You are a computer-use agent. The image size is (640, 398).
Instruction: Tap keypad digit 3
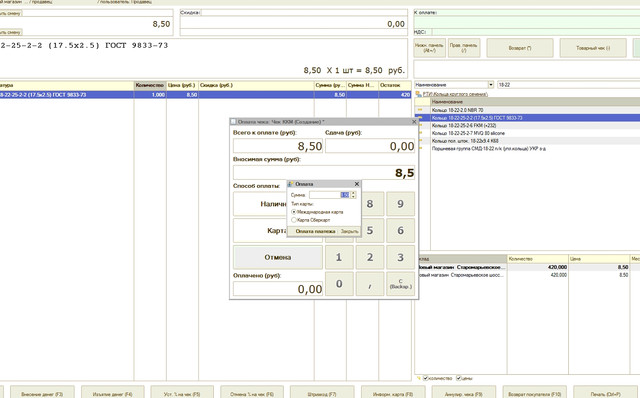click(400, 257)
